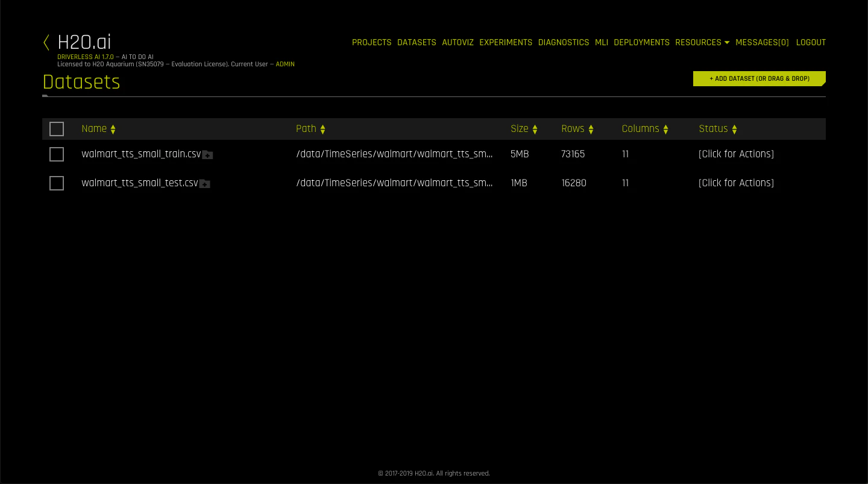The height and width of the screenshot is (484, 868).
Task: Click the path of the train dataset
Action: [x=394, y=154]
